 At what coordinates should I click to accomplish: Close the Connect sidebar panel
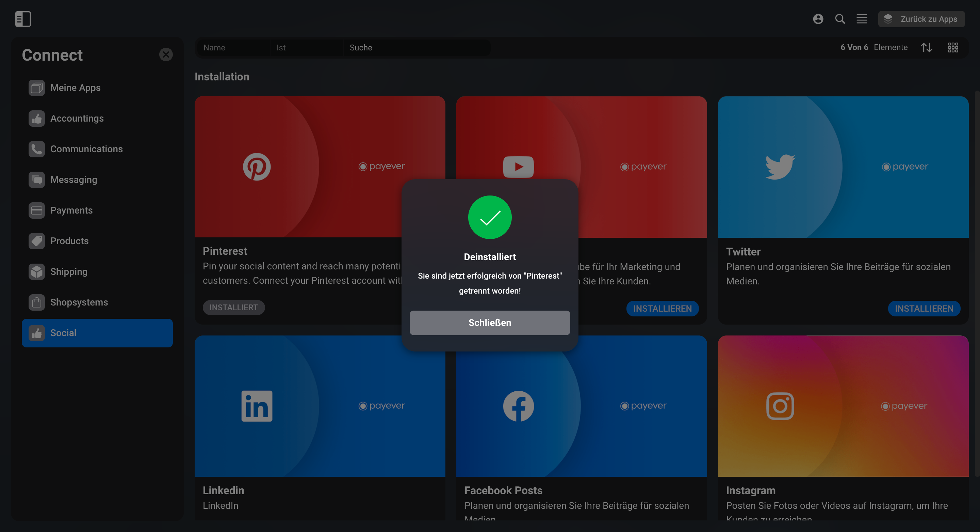[166, 54]
